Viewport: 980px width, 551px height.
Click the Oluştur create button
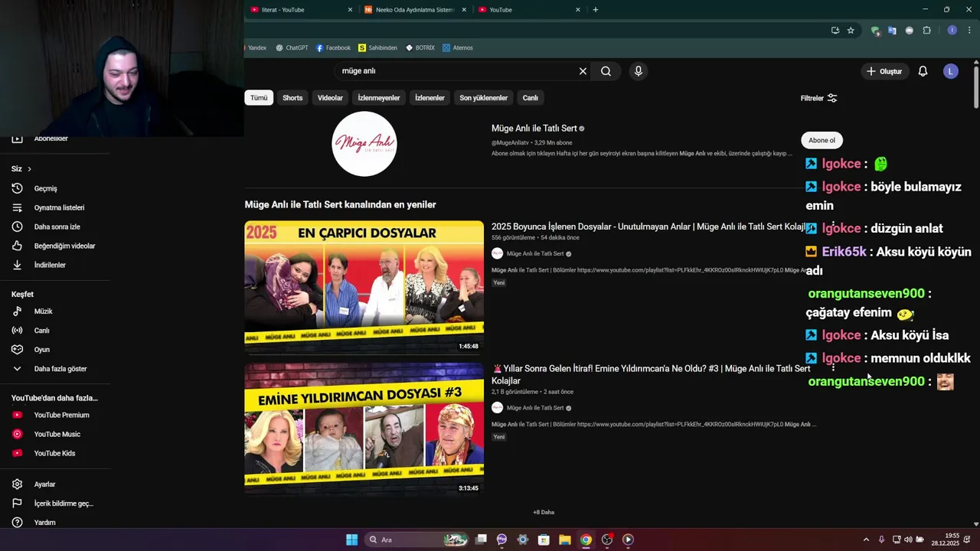tap(884, 71)
